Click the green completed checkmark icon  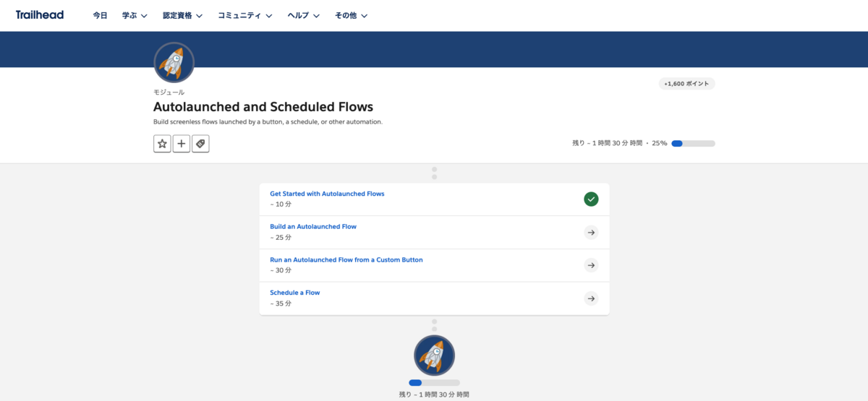[x=591, y=199]
